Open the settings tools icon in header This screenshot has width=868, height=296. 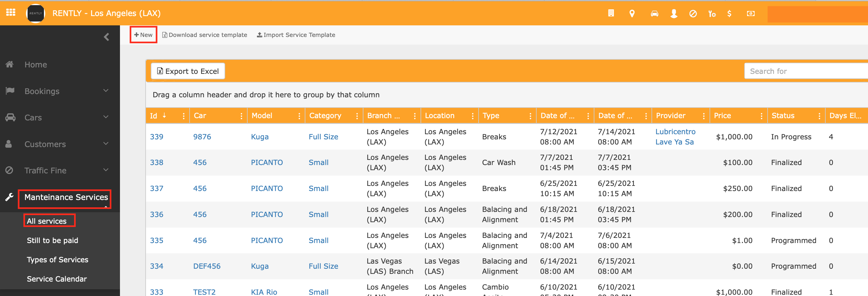pos(712,13)
